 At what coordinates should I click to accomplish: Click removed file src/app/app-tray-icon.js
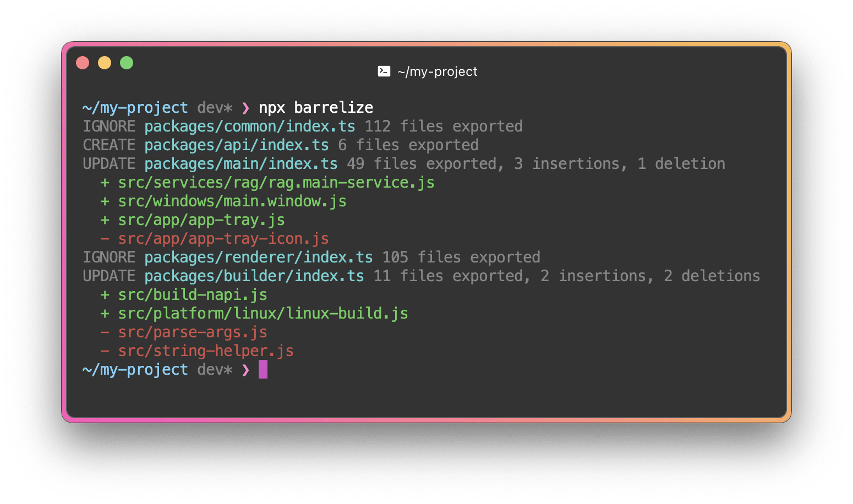click(223, 238)
